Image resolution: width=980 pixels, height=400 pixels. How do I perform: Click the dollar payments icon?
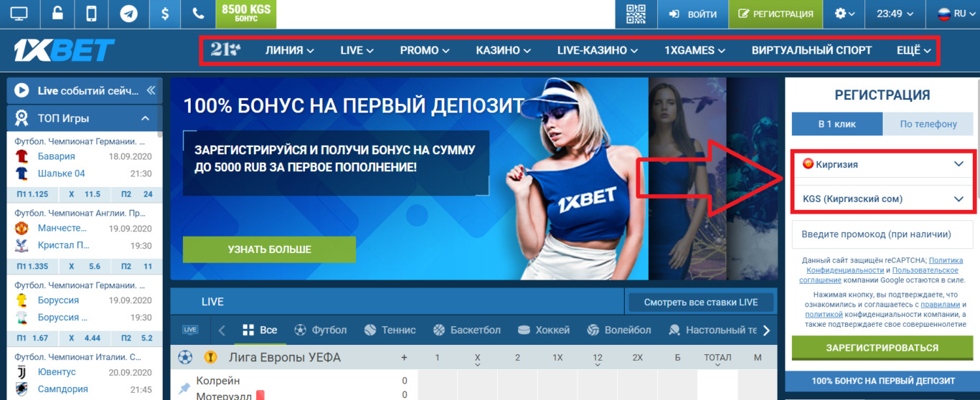[165, 14]
